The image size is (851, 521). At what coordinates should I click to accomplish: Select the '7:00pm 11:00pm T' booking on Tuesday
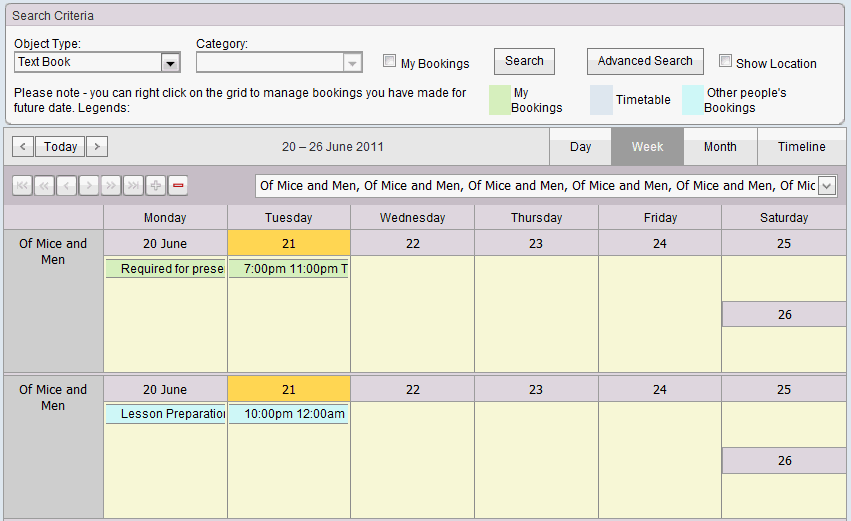[289, 269]
